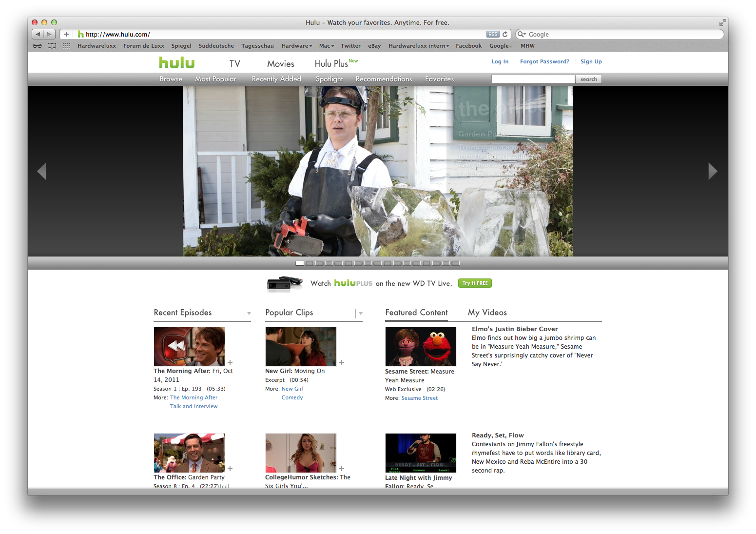This screenshot has width=756, height=534.
Task: Click the Google search magnifier icon
Action: coord(522,34)
